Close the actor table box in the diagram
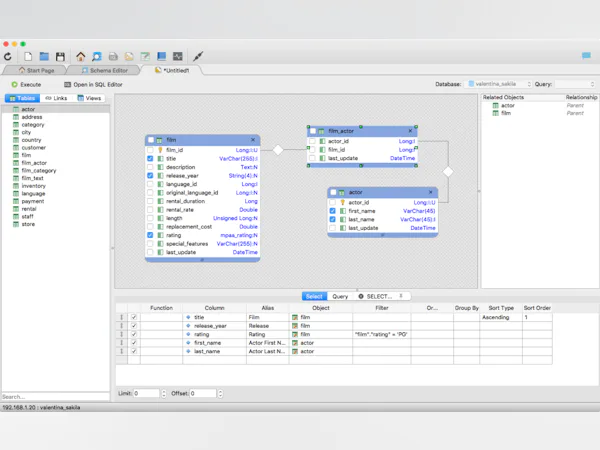 tap(432, 192)
